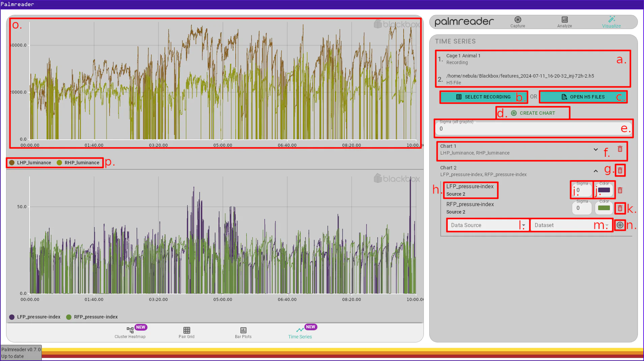Remove the LFP_pressure-index trace
Image resolution: width=644 pixels, height=361 pixels.
[620, 190]
